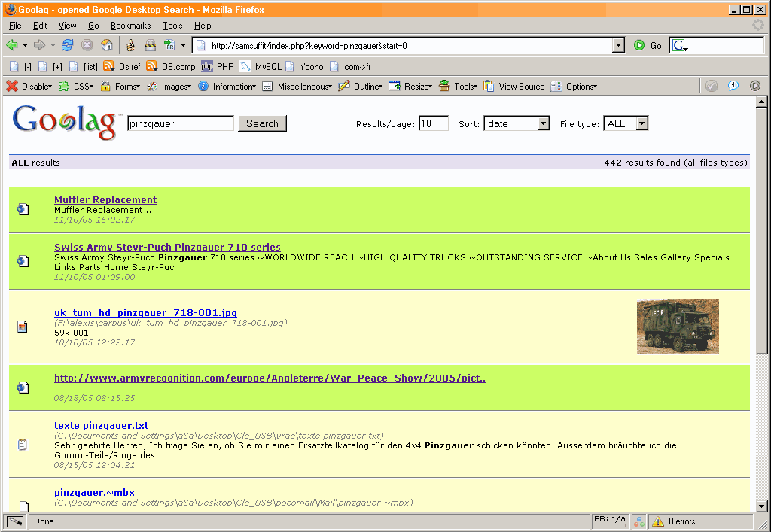Open the Os.ref RSS feed bookmark
This screenshot has height=532, width=771.
tap(122, 66)
